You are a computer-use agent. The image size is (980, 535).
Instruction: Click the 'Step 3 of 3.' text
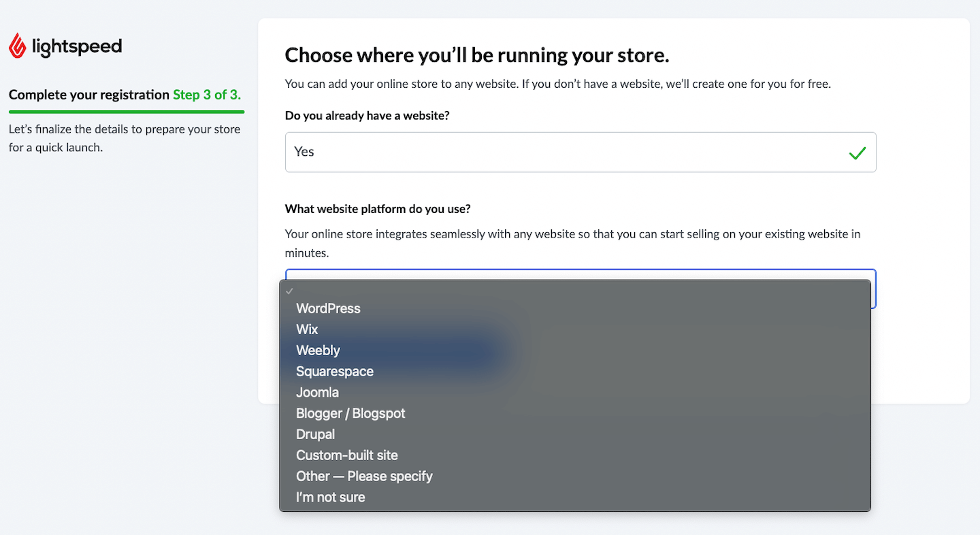[x=207, y=95]
